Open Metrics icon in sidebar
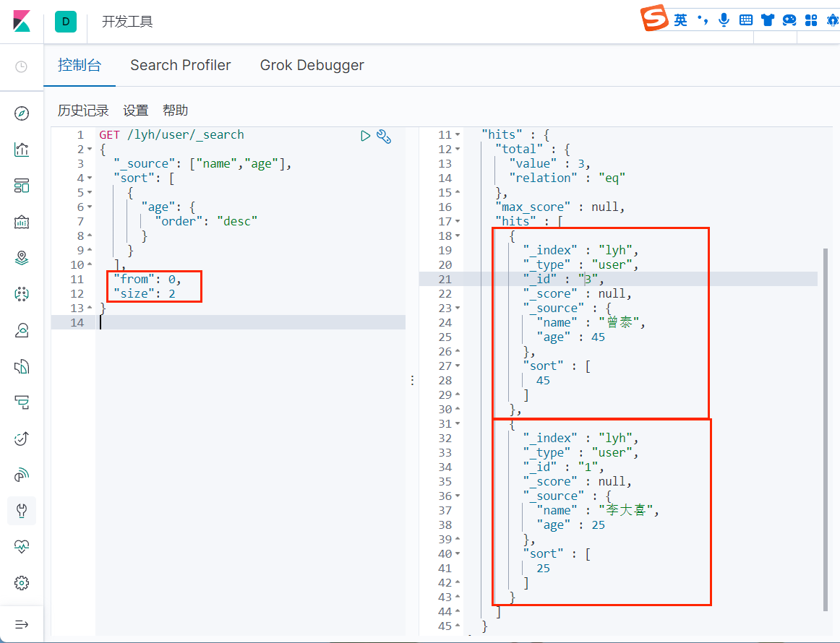840x643 pixels. [x=22, y=330]
